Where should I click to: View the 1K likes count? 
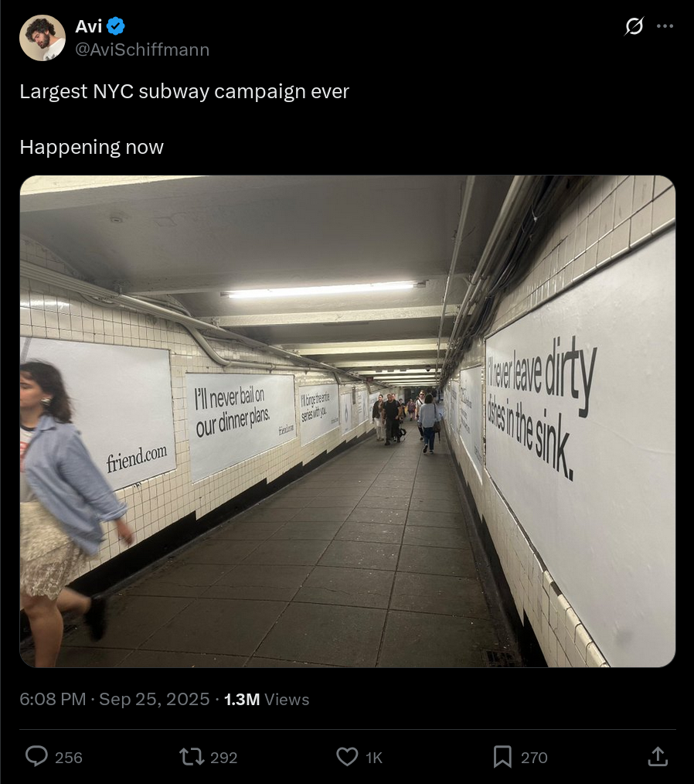pos(374,758)
